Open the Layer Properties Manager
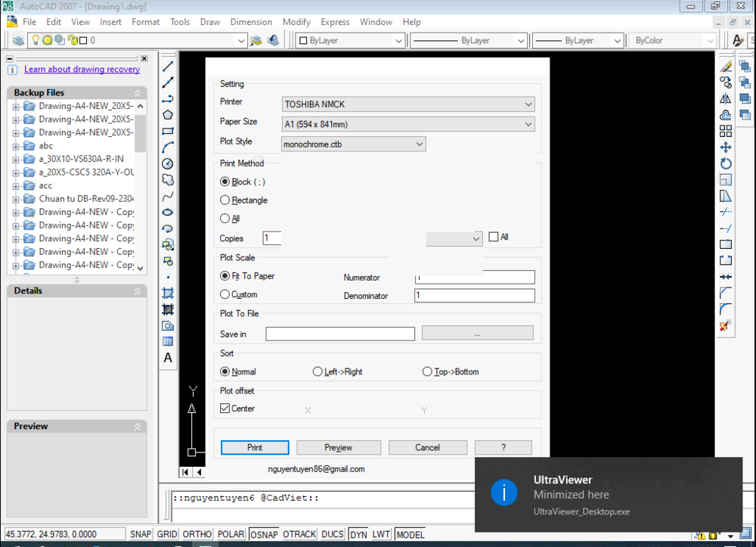This screenshot has width=756, height=547. pos(18,41)
